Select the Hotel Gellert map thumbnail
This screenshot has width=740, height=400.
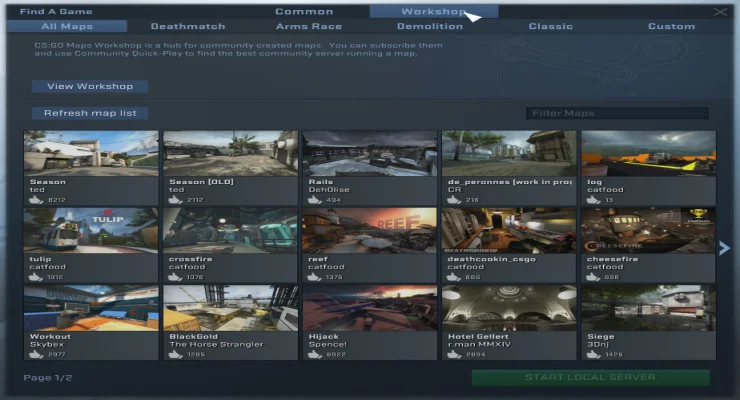point(509,308)
